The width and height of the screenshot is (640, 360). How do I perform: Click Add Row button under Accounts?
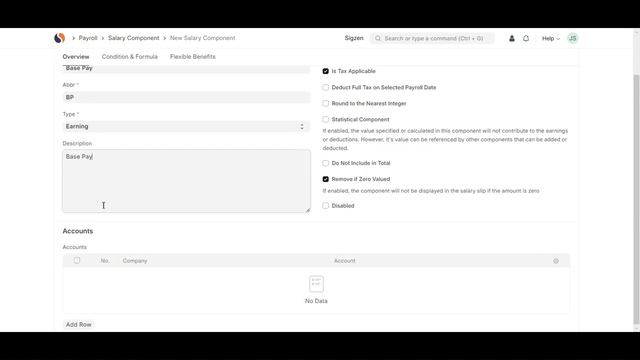pos(78,324)
